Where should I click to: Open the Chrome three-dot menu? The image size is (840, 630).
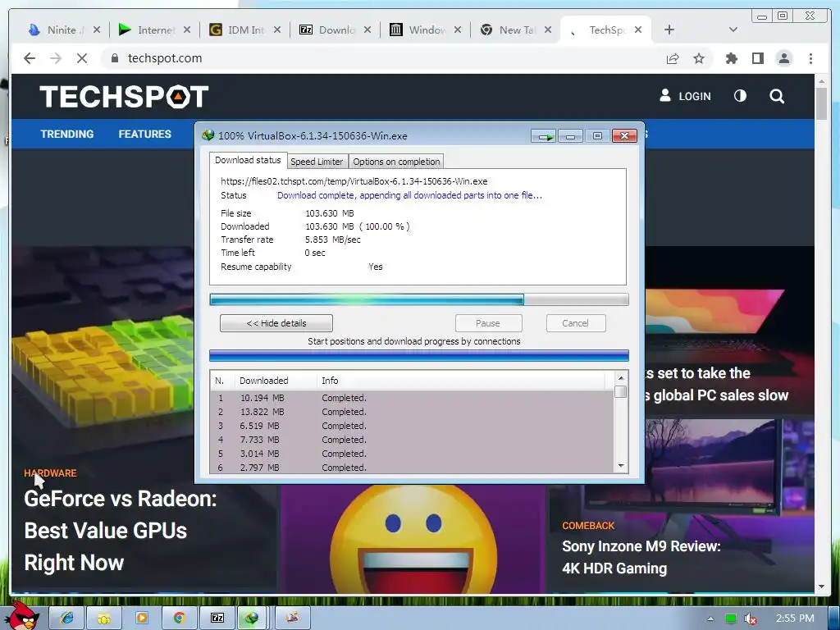pyautogui.click(x=810, y=58)
